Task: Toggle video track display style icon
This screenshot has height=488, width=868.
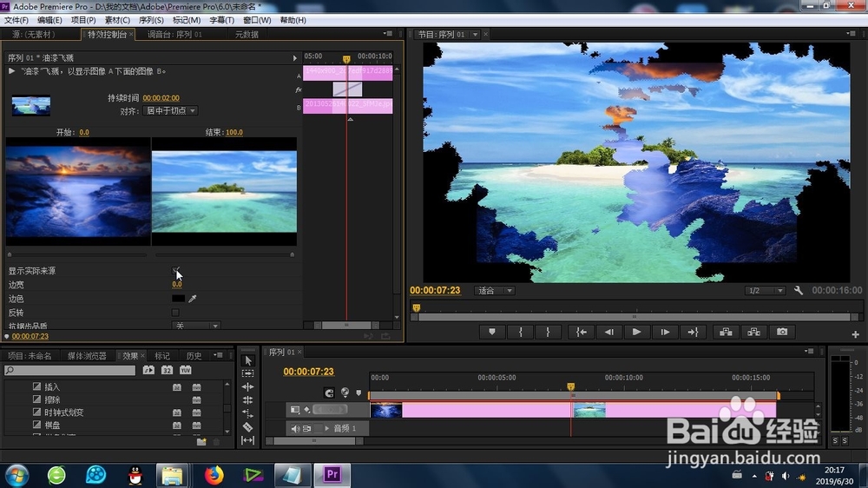Action: [295, 409]
